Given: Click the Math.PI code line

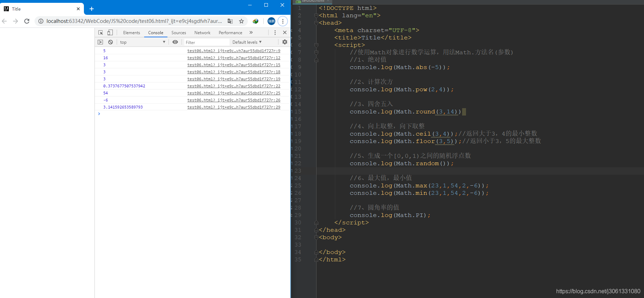Looking at the screenshot, I should click(x=390, y=215).
